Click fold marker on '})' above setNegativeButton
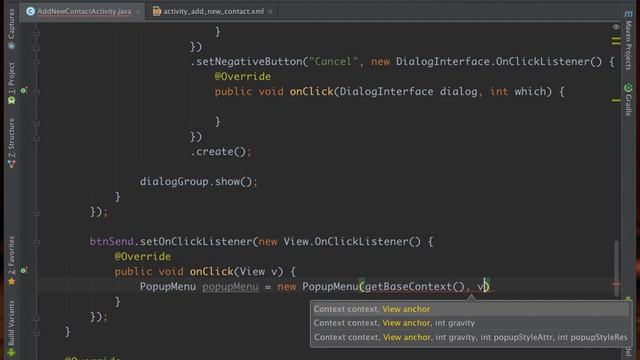Viewport: 640px width, 360px height. [x=37, y=48]
